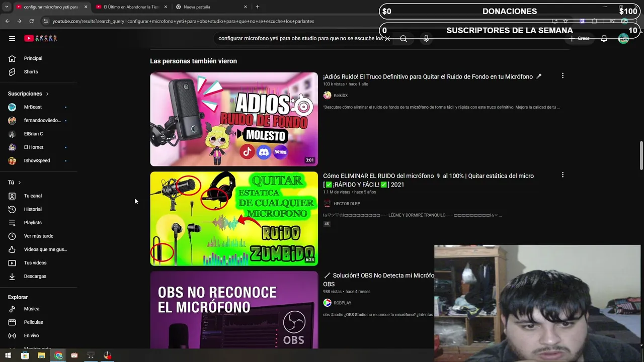This screenshot has width=644, height=362.
Task: Click the browser forward arrow
Action: coord(19,21)
